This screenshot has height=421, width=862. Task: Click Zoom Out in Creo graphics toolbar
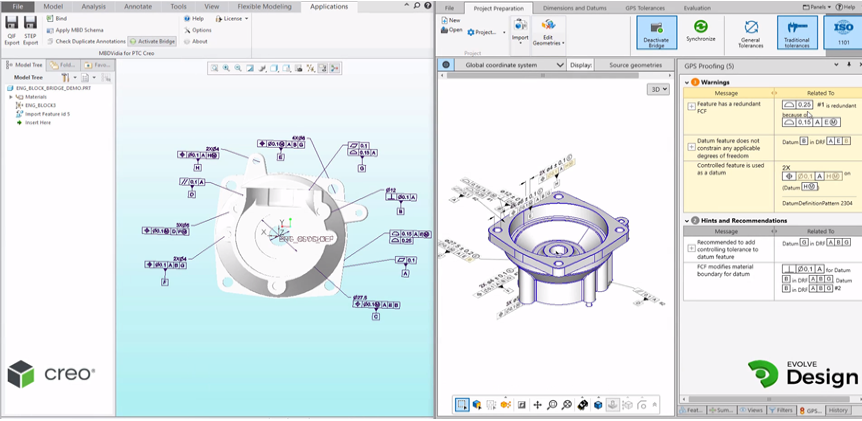[x=238, y=68]
